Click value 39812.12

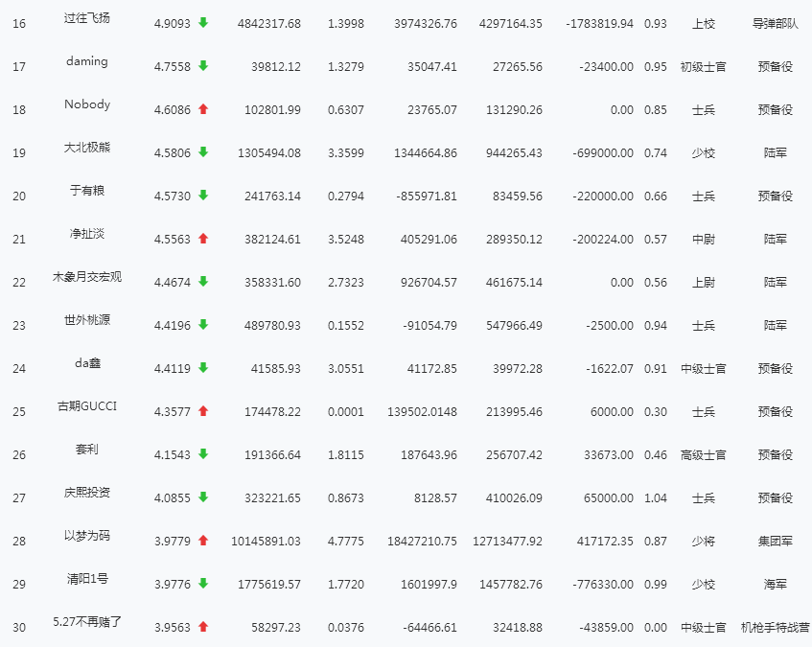(x=276, y=67)
